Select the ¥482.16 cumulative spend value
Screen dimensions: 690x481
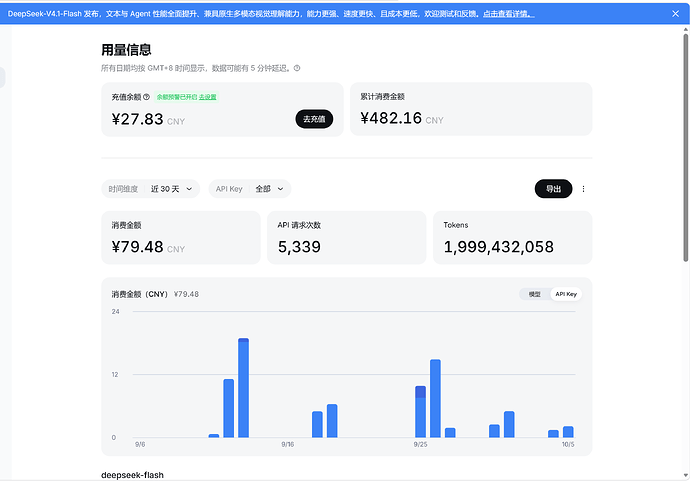[x=391, y=118]
